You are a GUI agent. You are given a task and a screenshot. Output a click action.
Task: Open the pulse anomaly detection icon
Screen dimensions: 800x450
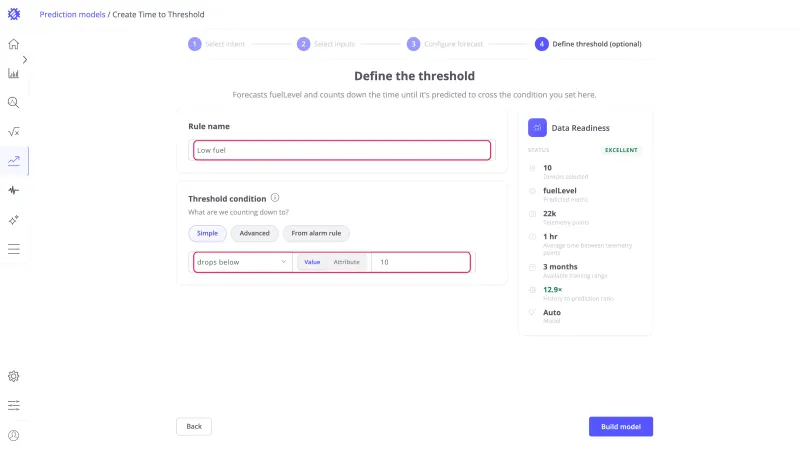coord(14,190)
